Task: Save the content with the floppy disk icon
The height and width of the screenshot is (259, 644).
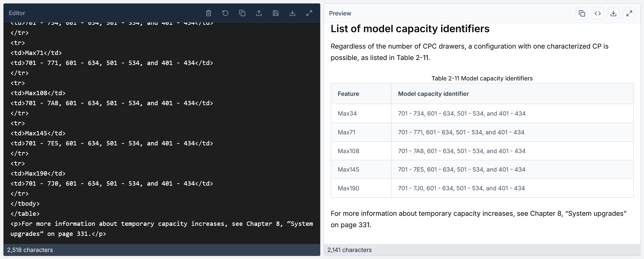Action: (276, 13)
